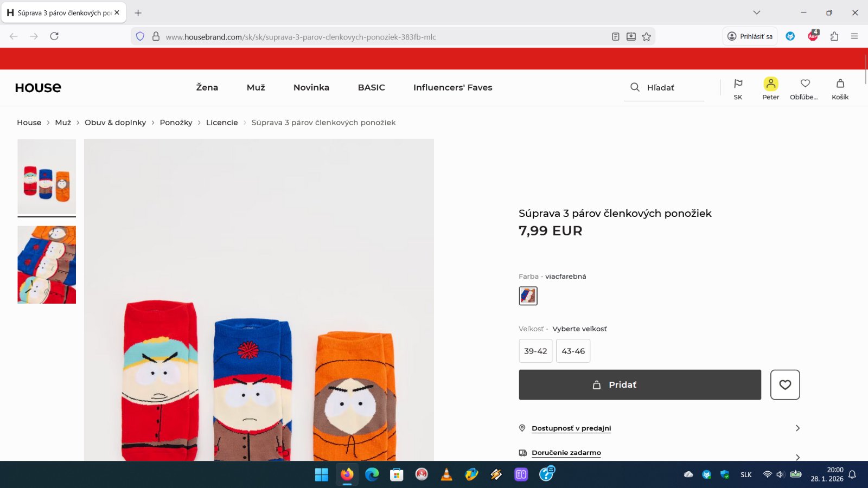This screenshot has height=488, width=868.
Task: Open the Firefox list all tabs dropdown
Action: pos(756,12)
